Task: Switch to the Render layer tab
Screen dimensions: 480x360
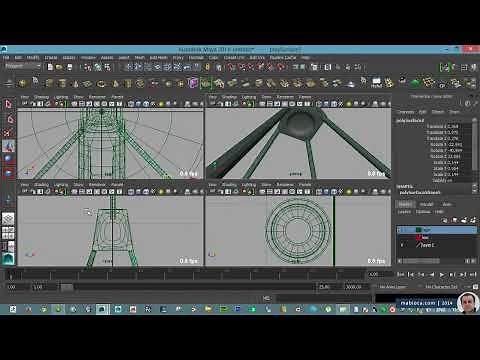Action: (427, 204)
